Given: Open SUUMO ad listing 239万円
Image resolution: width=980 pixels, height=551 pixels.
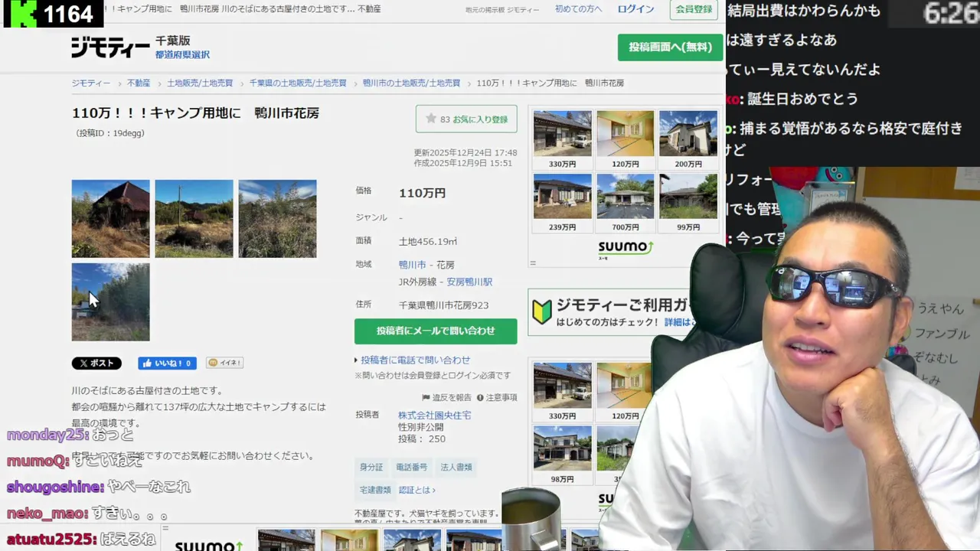Looking at the screenshot, I should tap(562, 203).
